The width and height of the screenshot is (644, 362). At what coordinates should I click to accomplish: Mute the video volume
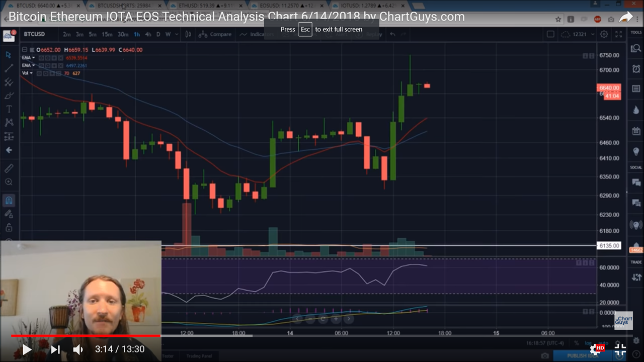click(x=78, y=349)
